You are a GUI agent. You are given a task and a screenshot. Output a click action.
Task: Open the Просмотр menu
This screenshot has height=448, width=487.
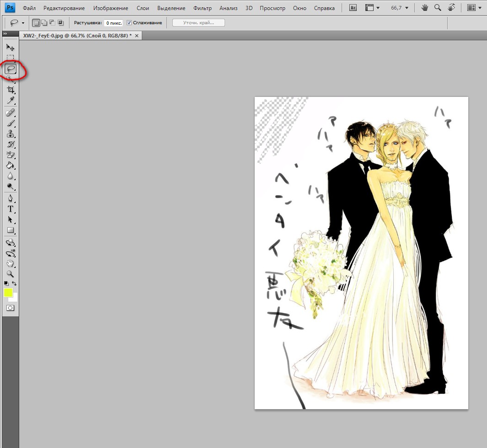[x=273, y=8]
